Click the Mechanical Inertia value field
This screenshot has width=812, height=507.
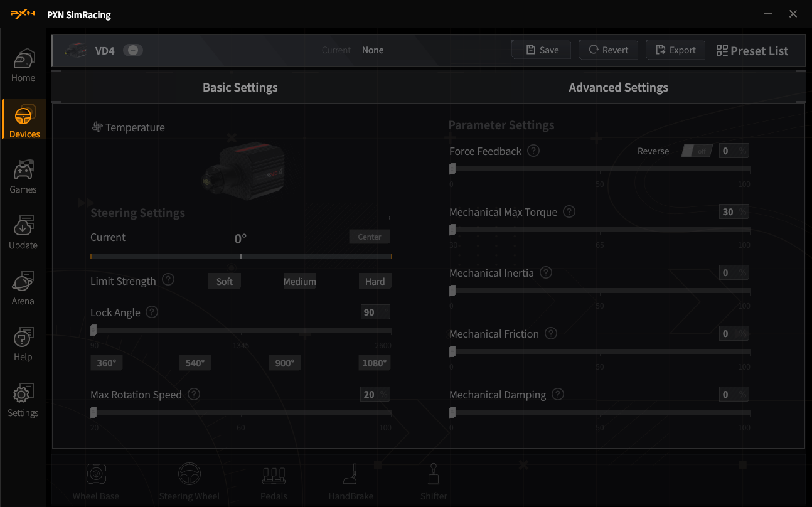[x=734, y=272]
